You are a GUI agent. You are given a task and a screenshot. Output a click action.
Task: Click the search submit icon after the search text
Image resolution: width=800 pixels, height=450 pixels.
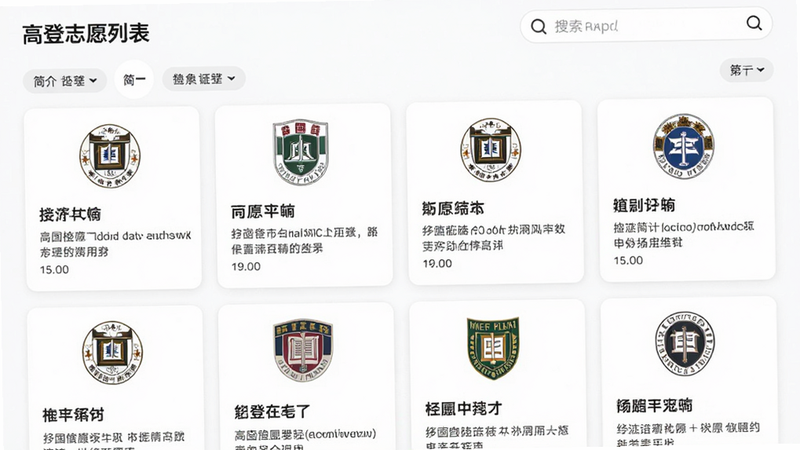point(754,23)
